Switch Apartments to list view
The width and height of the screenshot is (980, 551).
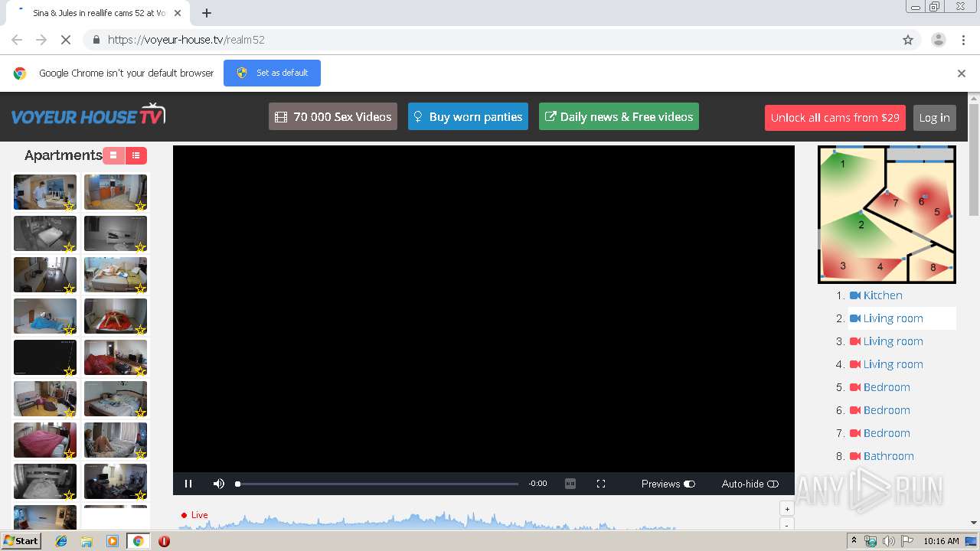(136, 155)
